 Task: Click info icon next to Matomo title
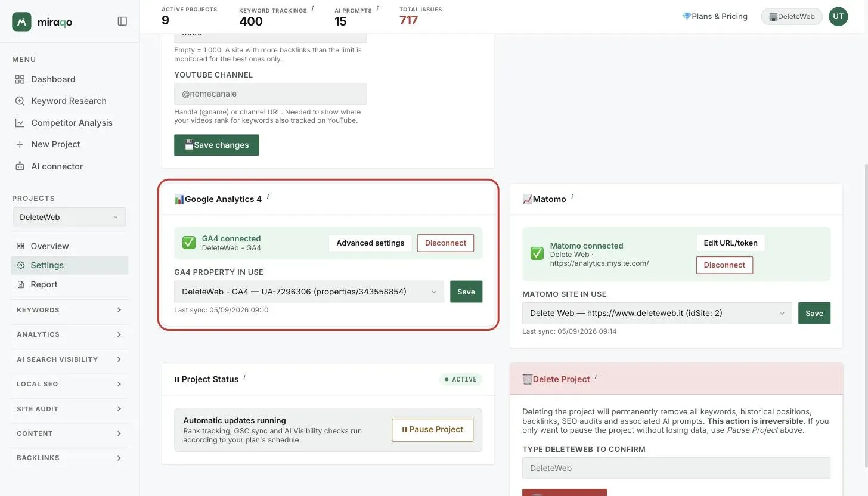572,197
